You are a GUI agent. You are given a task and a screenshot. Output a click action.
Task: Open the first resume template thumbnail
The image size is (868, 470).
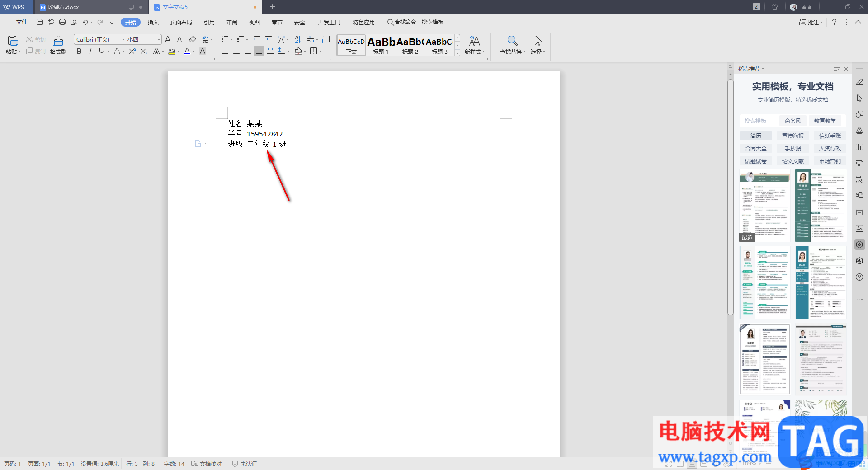tap(765, 206)
